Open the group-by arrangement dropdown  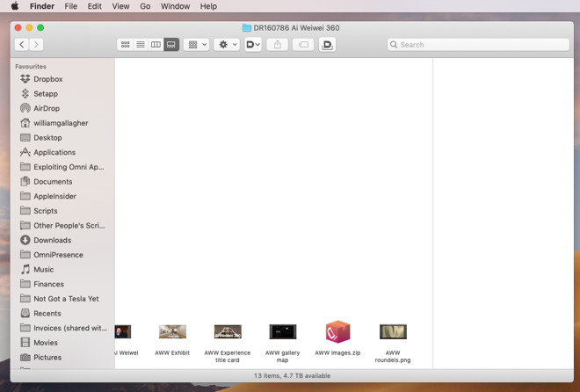point(197,45)
